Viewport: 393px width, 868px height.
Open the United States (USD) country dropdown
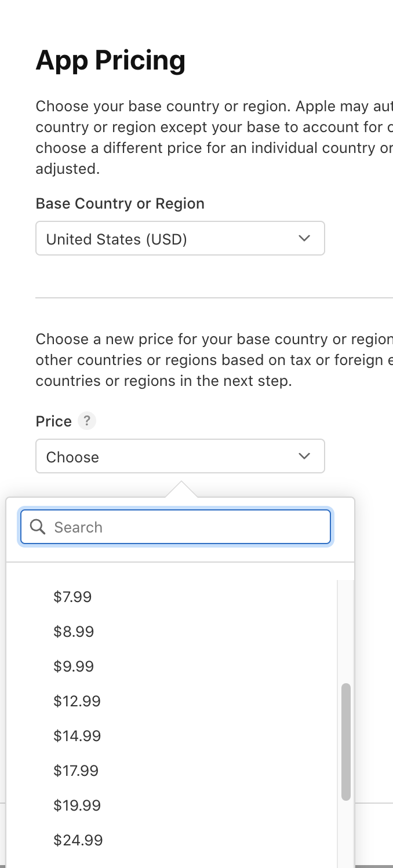tap(180, 238)
